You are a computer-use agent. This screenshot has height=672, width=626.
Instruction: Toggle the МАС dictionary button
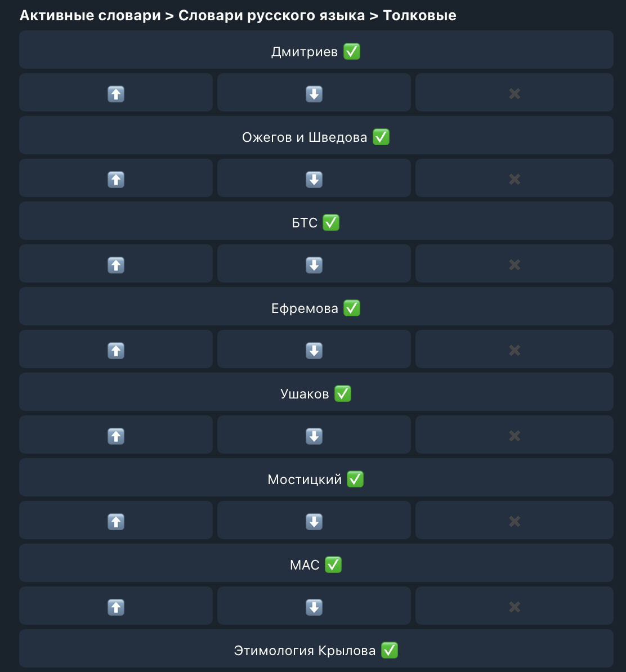point(316,565)
